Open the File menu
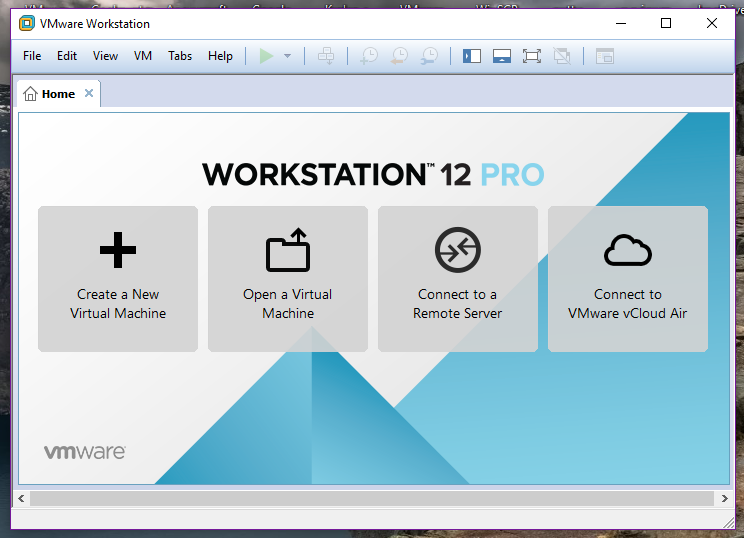This screenshot has height=538, width=744. click(32, 56)
